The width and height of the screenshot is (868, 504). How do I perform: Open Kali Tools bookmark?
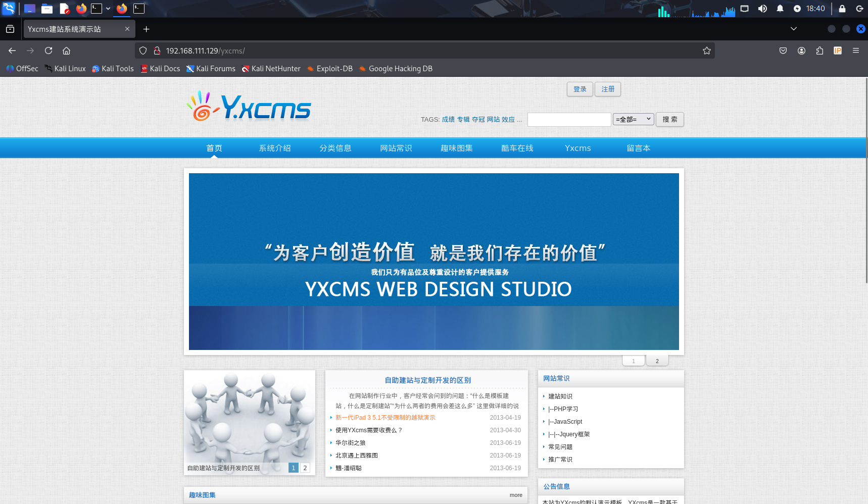coord(113,69)
